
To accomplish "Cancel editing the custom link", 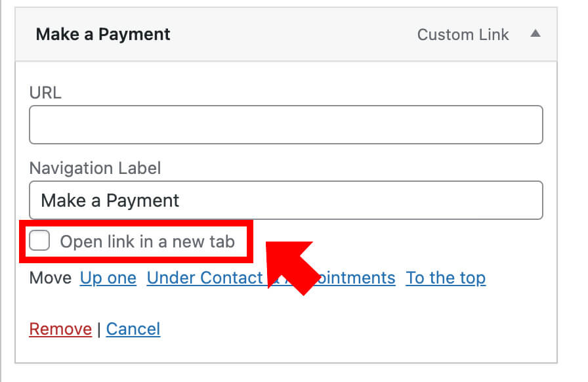I will 133,329.
